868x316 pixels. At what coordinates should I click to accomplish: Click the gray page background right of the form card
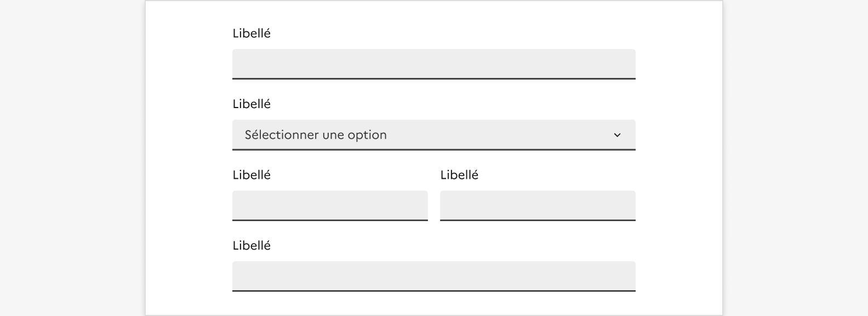coord(795,158)
